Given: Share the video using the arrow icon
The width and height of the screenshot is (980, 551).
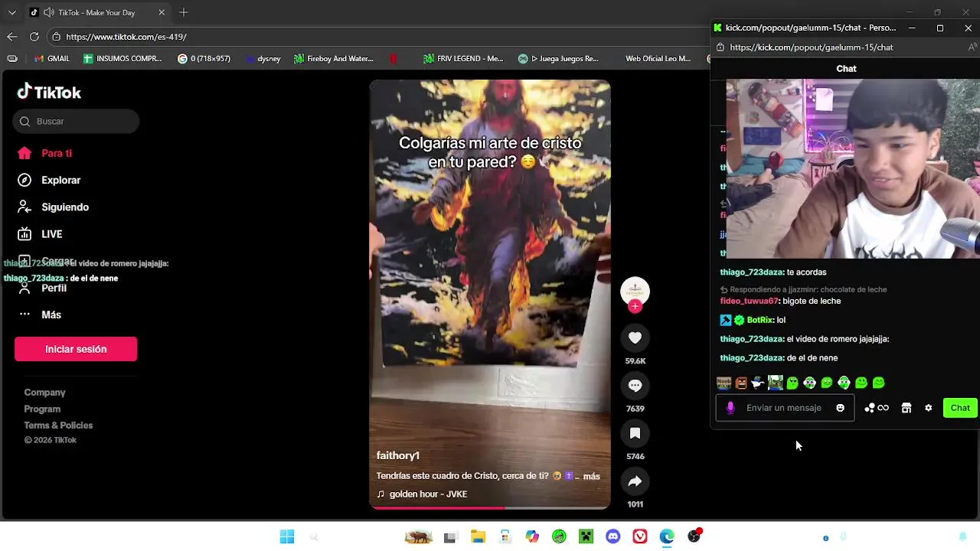Looking at the screenshot, I should pos(635,481).
